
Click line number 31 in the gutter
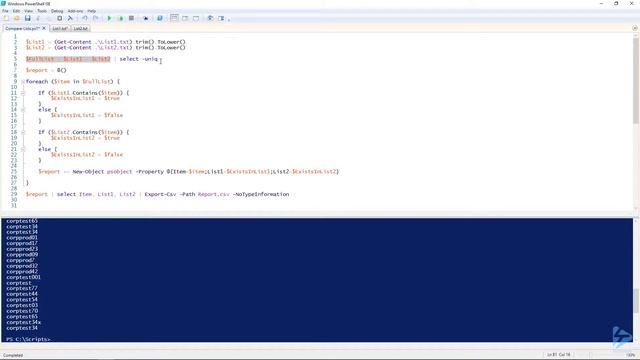pos(14,206)
